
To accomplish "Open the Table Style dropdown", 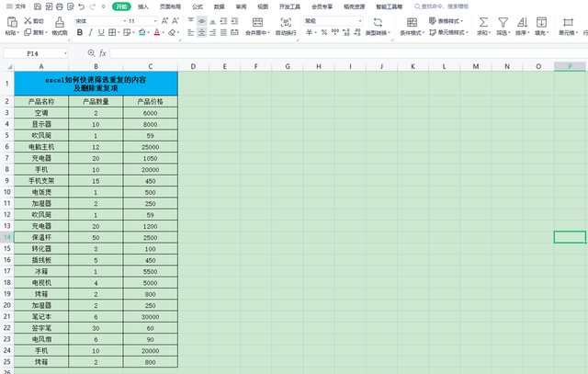I will pos(447,21).
